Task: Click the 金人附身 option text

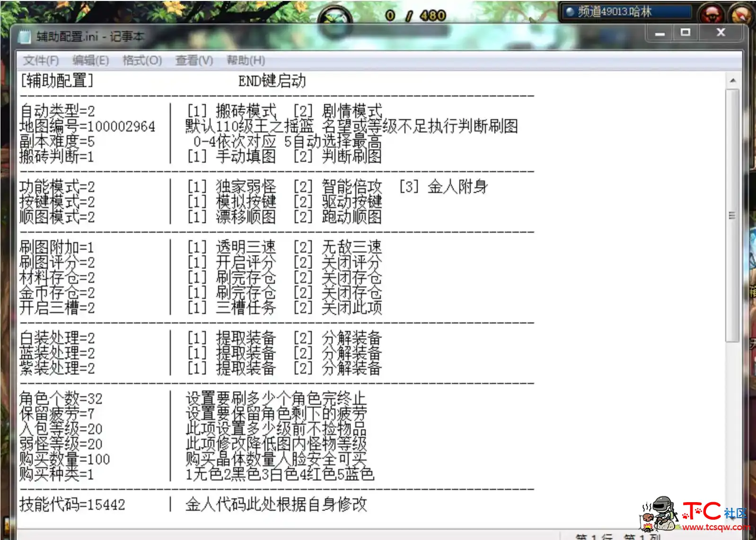Action: coord(458,187)
